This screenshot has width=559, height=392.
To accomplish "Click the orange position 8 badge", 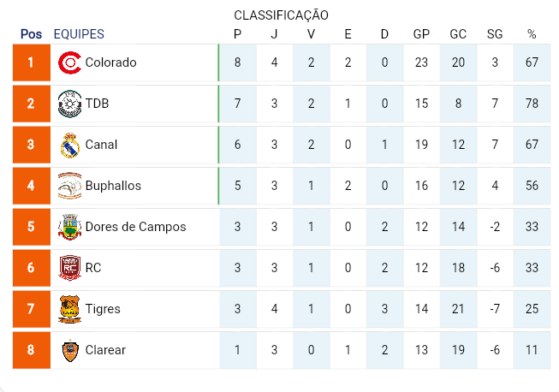I will 32,350.
